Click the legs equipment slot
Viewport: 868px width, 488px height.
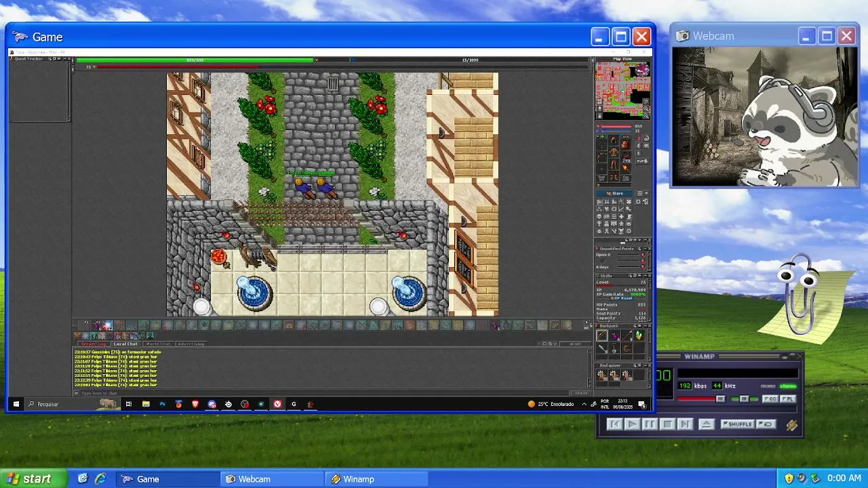pos(614,165)
